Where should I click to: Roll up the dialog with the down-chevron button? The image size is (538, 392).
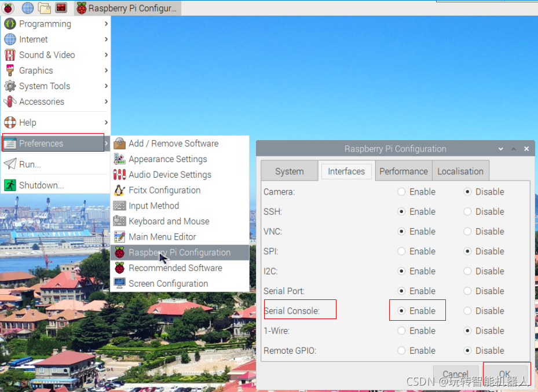point(500,149)
